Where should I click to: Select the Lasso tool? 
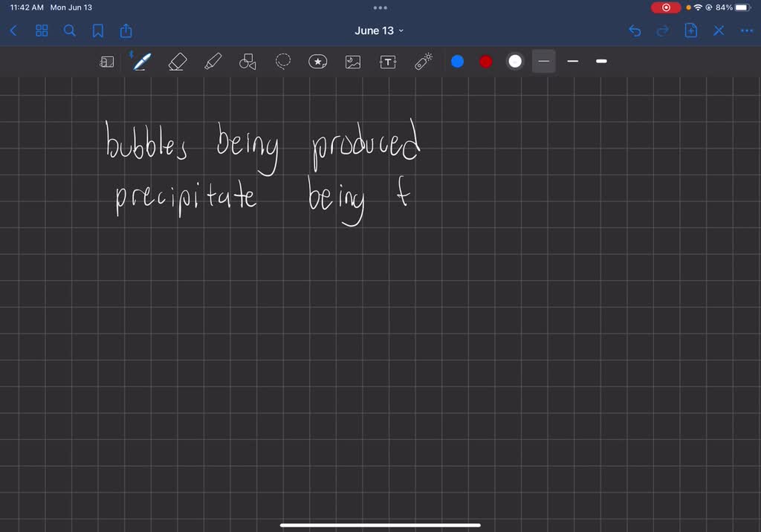(283, 62)
